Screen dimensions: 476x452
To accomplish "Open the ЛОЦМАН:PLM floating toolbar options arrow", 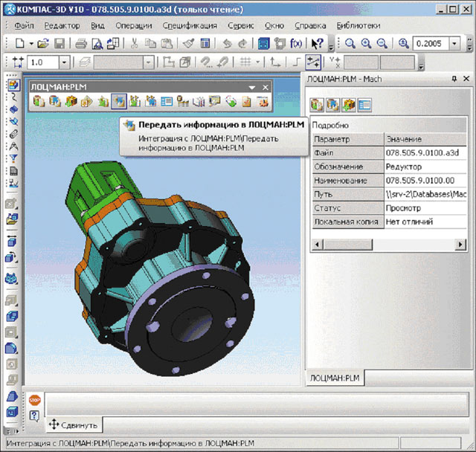I will (x=251, y=88).
